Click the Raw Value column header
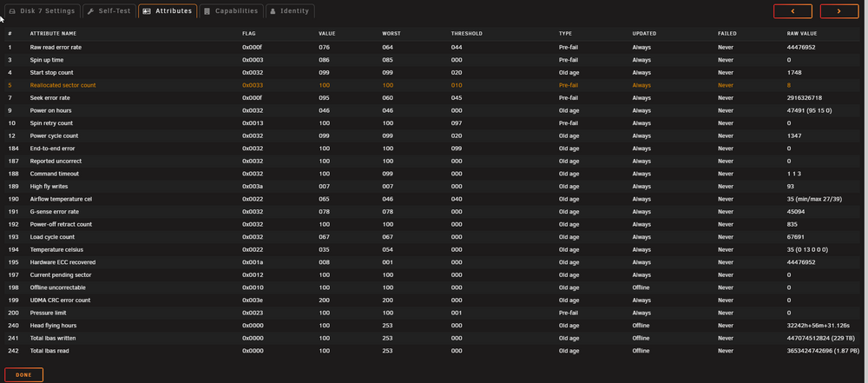Viewport: 868px width, 383px height. pyautogui.click(x=801, y=34)
